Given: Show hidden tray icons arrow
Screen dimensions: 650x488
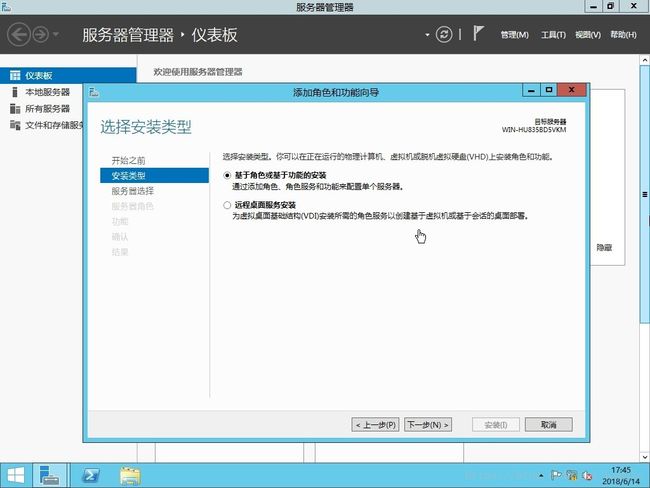Looking at the screenshot, I should (541, 476).
